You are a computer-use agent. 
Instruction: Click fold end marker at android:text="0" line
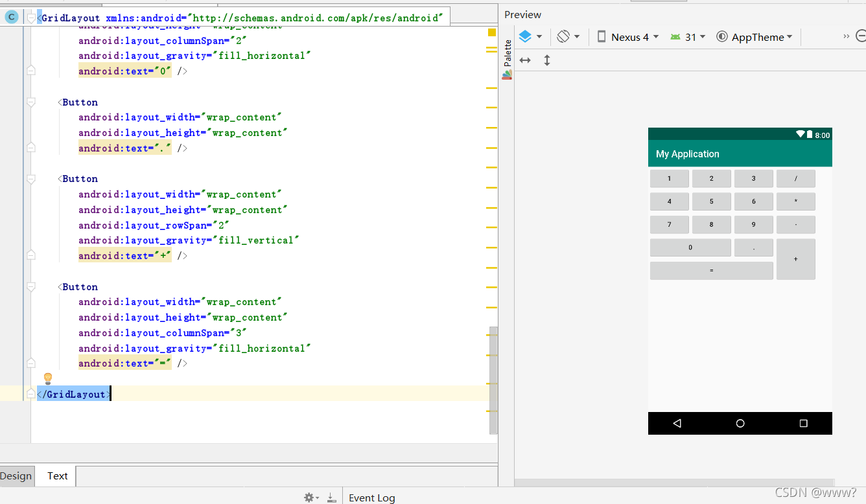coord(30,71)
